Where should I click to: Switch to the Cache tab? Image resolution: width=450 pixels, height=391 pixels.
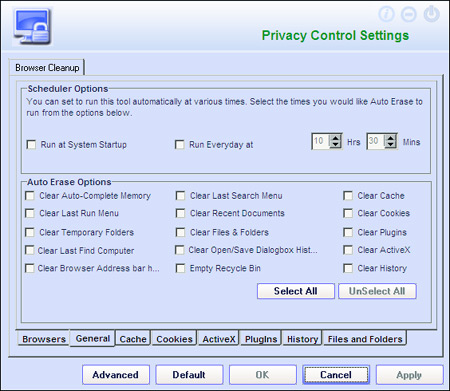pos(133,339)
